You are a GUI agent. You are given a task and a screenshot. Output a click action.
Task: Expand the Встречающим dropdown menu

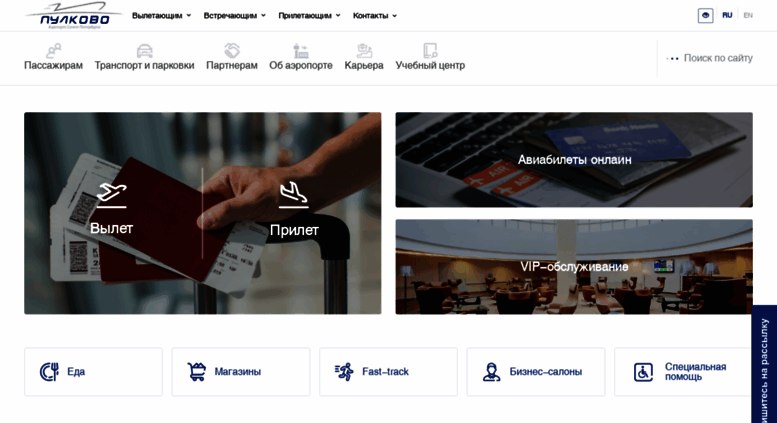point(235,16)
